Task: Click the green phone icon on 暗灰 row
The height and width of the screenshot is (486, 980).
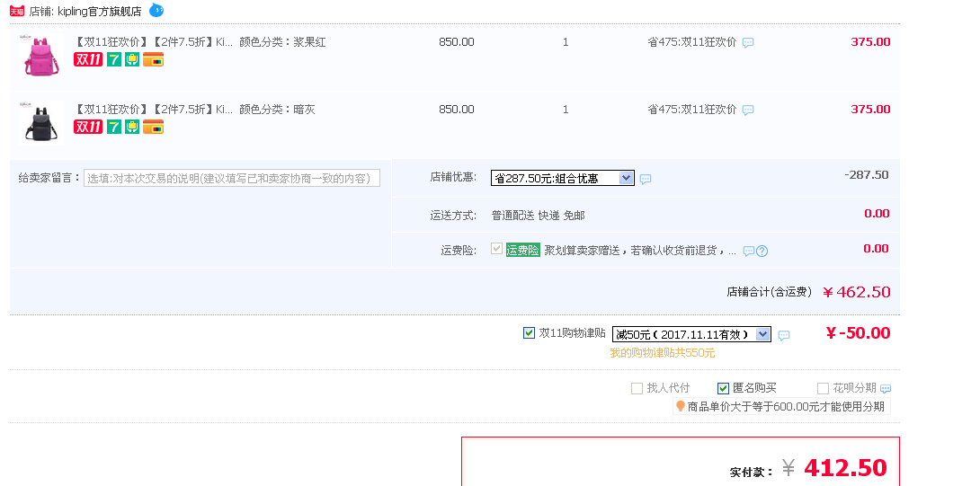Action: 132,127
